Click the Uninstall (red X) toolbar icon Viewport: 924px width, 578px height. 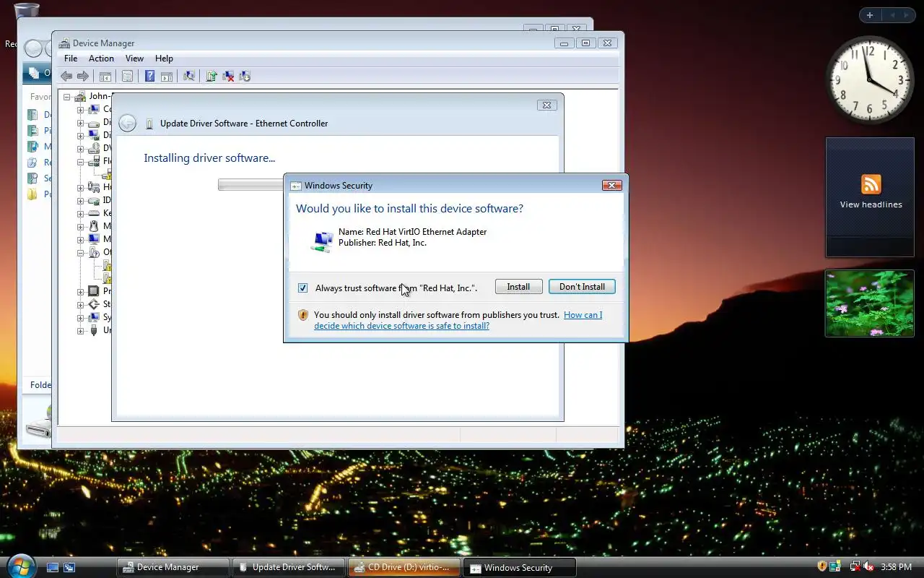click(228, 76)
